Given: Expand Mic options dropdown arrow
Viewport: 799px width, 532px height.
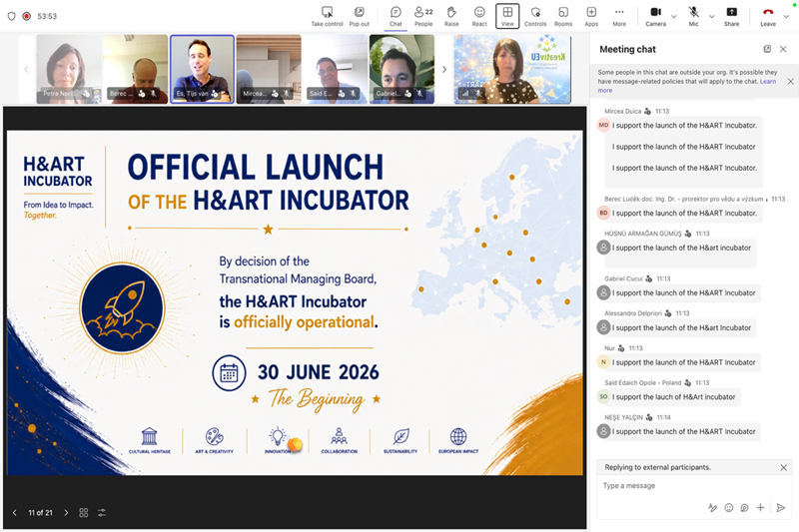Looking at the screenshot, I should [x=712, y=16].
